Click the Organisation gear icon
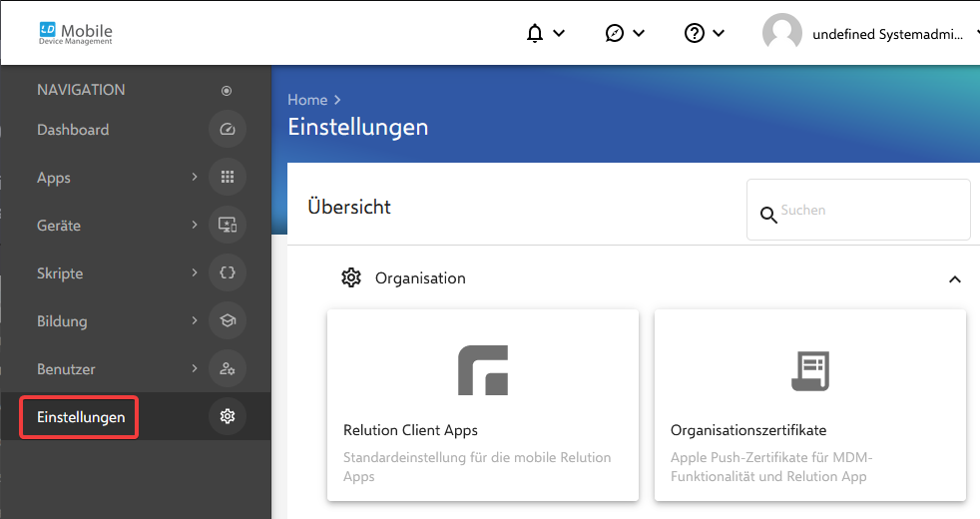Image resolution: width=980 pixels, height=519 pixels. [x=351, y=277]
